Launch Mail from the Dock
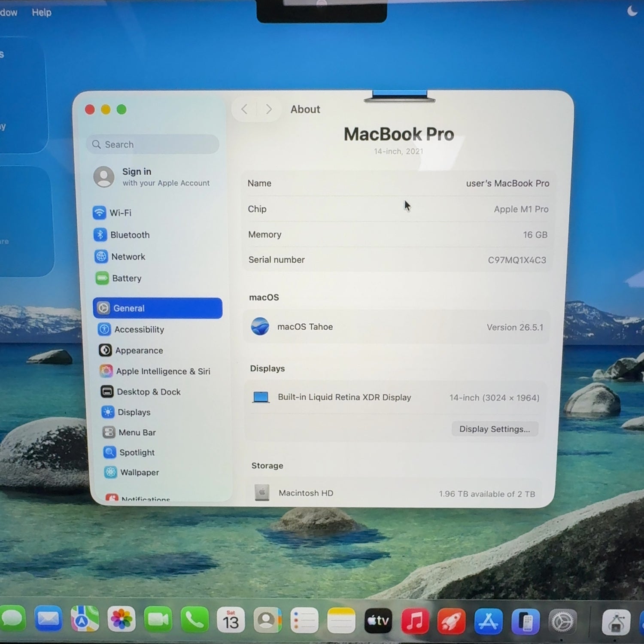The height and width of the screenshot is (644, 644). (x=48, y=619)
